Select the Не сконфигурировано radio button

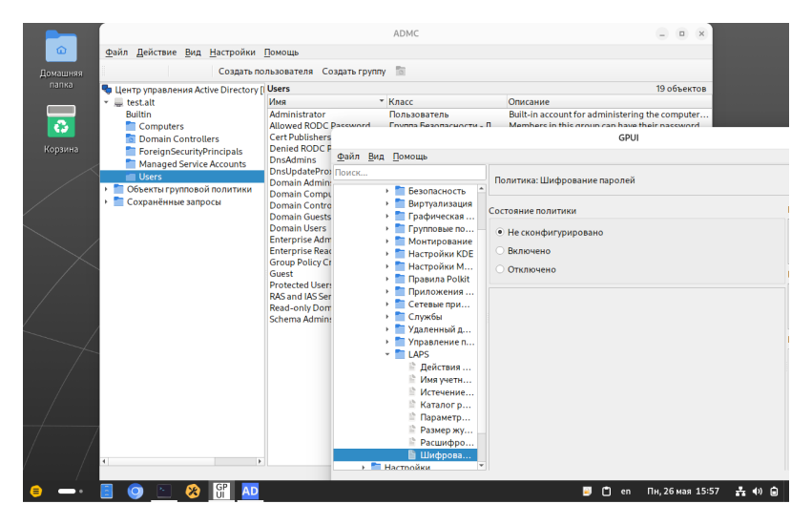pyautogui.click(x=500, y=232)
